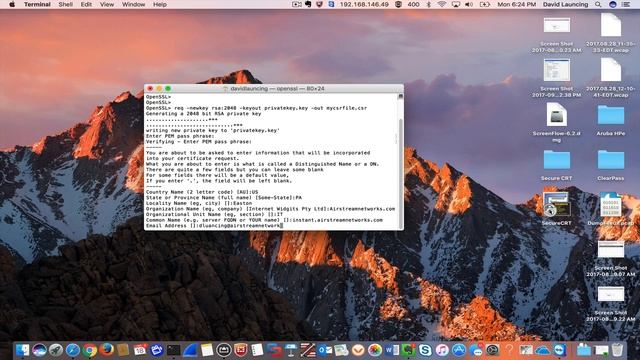Open the View menu
Image resolution: width=640 pixels, height=360 pixels.
(x=107, y=4)
